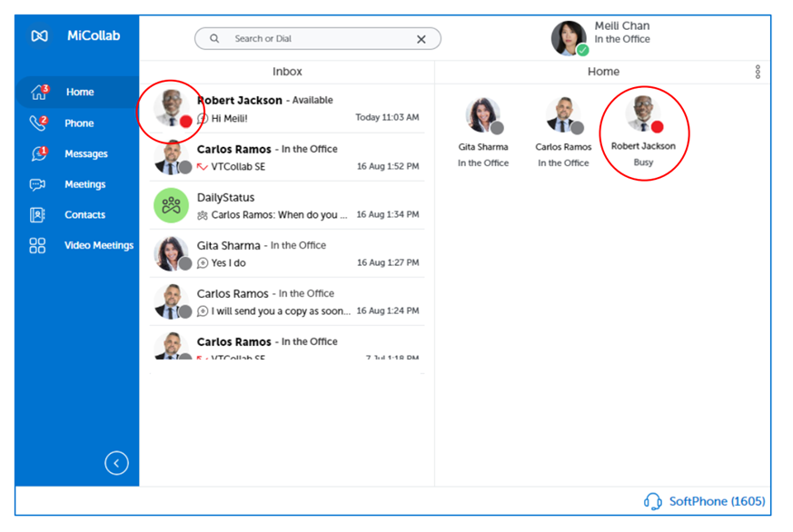Open the Home panel options menu
793x532 pixels.
(759, 71)
